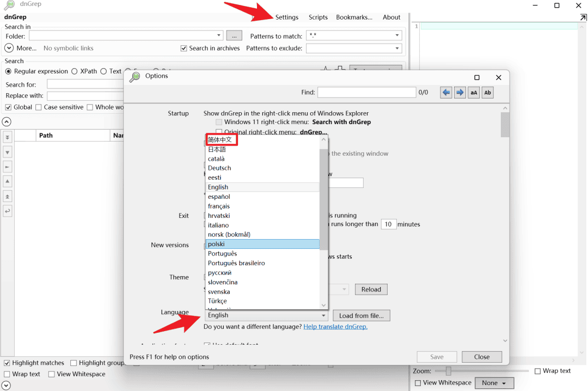Toggle the Ab whole word button
This screenshot has width=588, height=391.
pyautogui.click(x=487, y=93)
